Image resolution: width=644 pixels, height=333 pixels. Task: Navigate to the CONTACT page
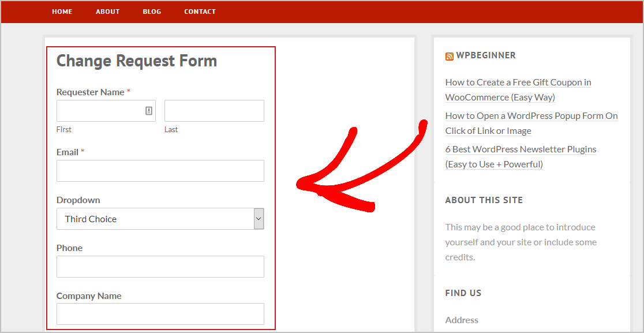point(200,12)
